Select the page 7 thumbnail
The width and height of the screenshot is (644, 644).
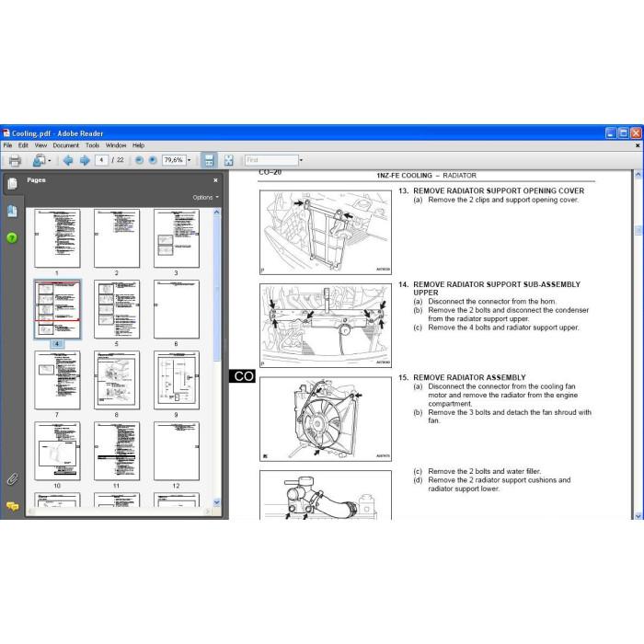click(57, 380)
